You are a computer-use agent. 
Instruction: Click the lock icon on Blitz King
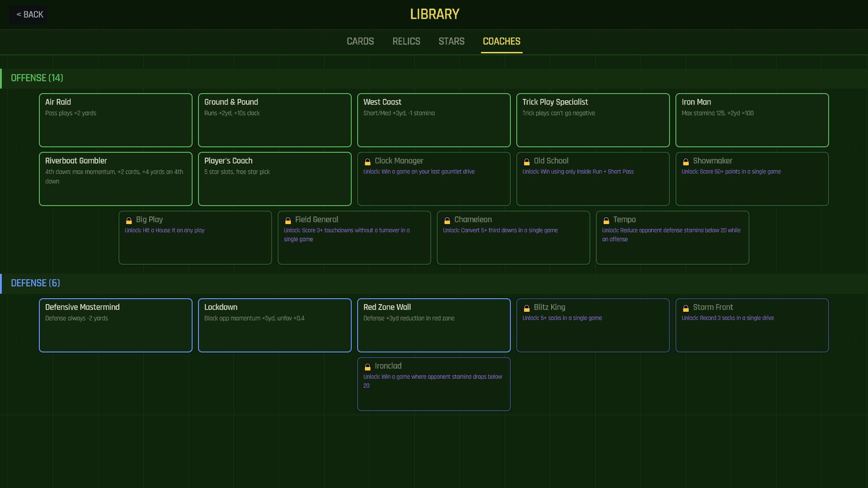[x=527, y=308]
